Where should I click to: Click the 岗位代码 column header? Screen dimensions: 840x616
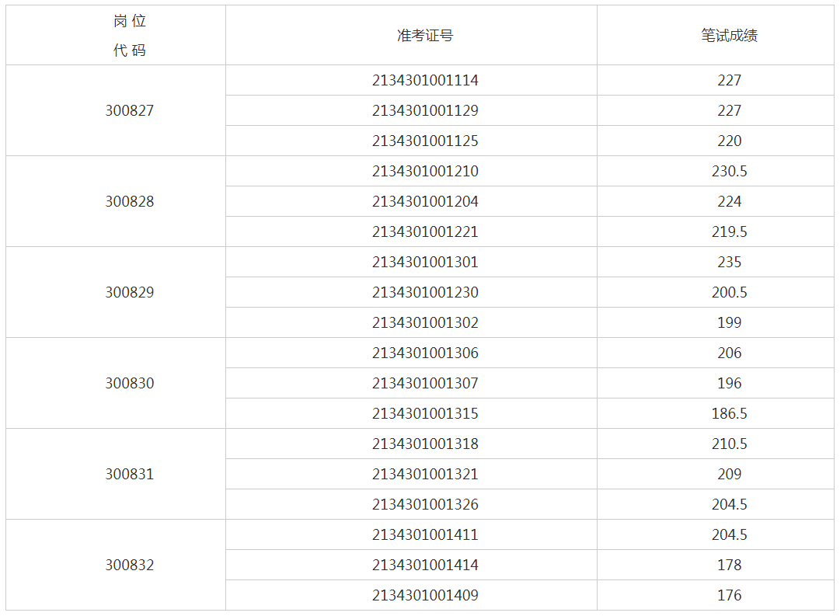click(x=130, y=36)
